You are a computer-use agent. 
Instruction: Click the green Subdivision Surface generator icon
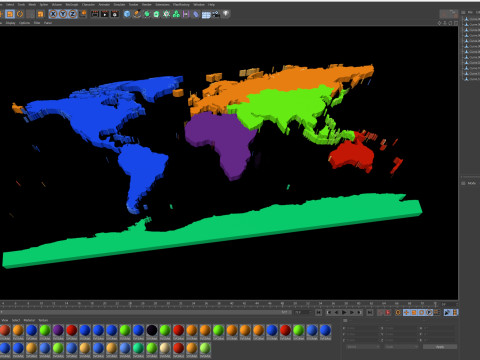coord(147,14)
